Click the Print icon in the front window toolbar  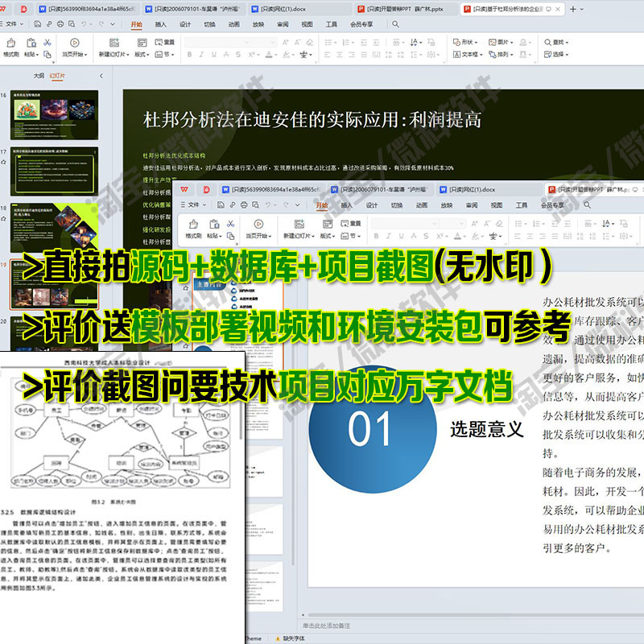click(x=244, y=204)
